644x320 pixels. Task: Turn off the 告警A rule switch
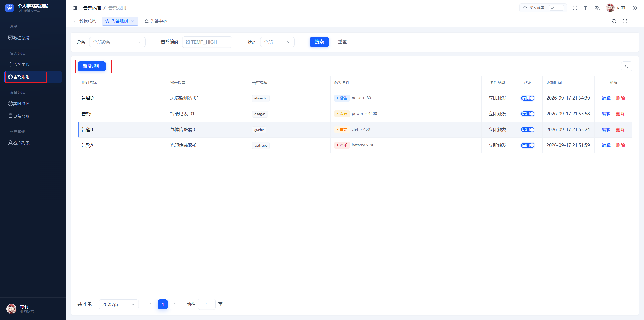coord(528,145)
